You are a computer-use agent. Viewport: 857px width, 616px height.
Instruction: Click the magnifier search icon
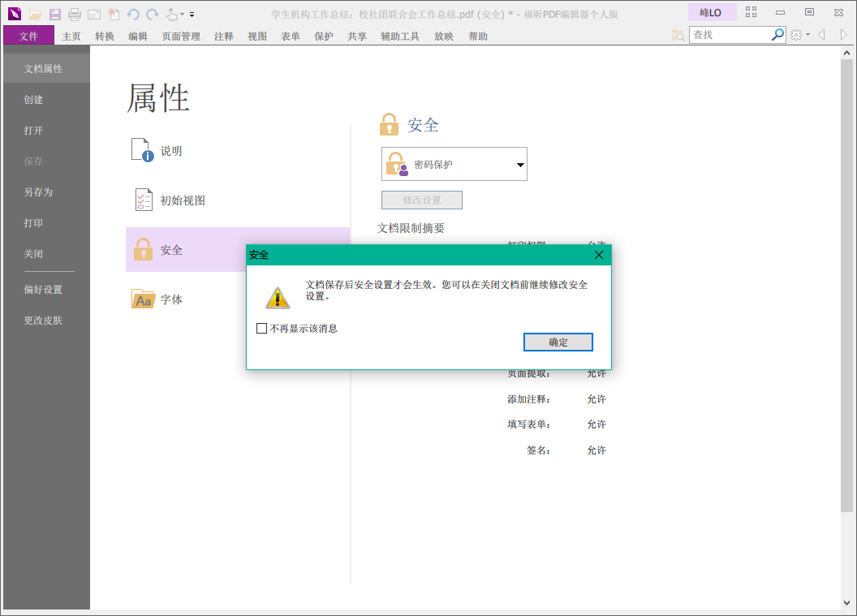pyautogui.click(x=777, y=35)
